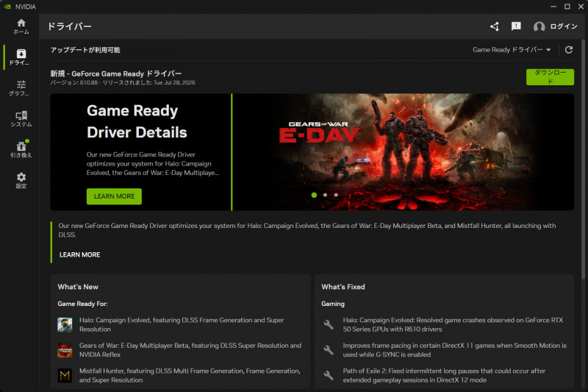Open the Home (ホーム) sidebar page

tap(21, 26)
